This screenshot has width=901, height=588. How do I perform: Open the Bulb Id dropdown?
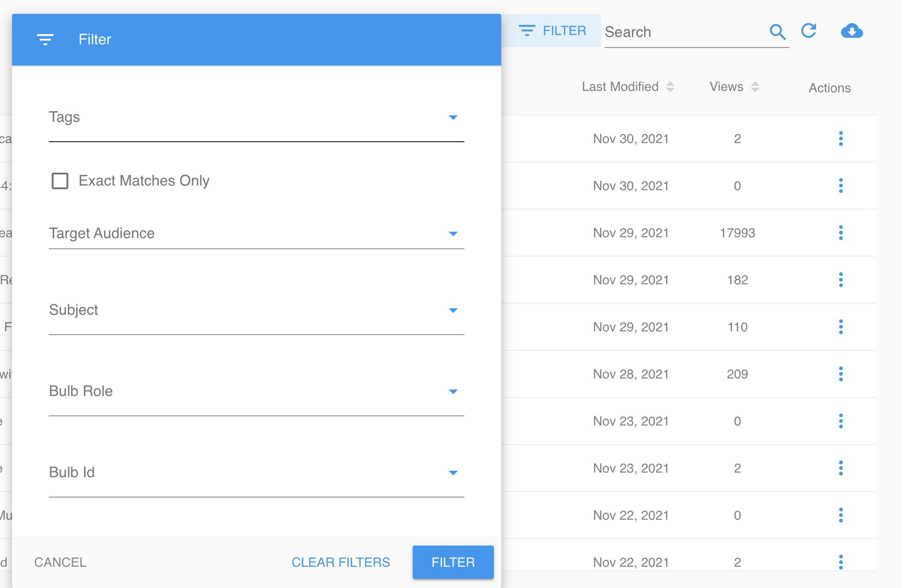257,473
